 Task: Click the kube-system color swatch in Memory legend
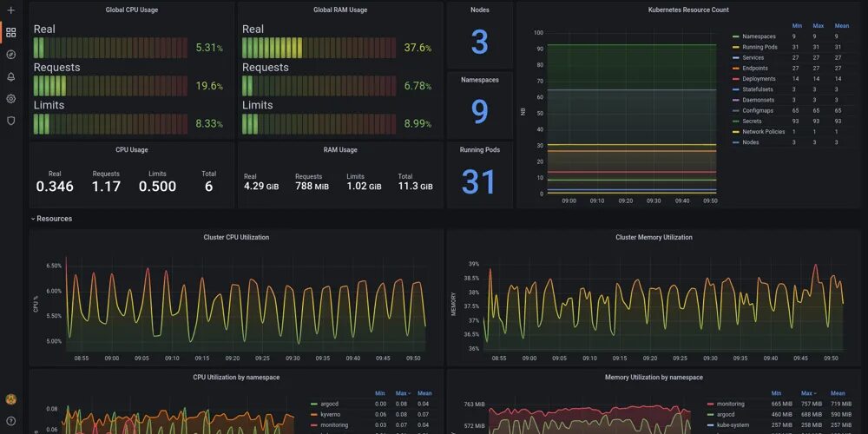(710, 425)
